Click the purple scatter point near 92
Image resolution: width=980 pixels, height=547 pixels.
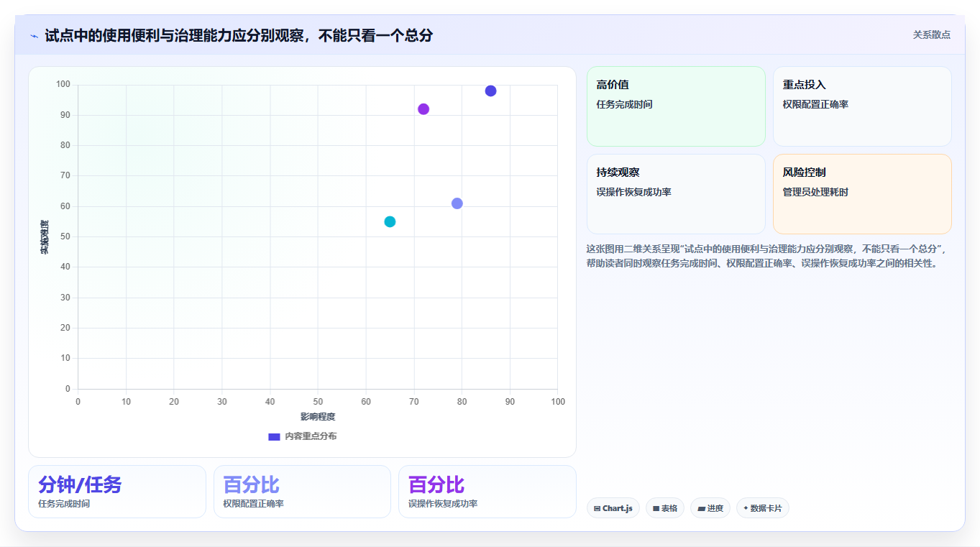pyautogui.click(x=423, y=109)
